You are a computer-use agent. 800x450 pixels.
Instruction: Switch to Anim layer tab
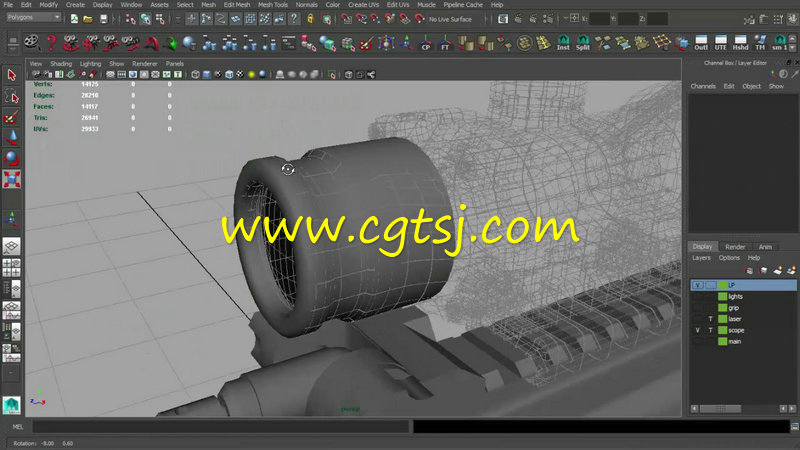click(765, 247)
